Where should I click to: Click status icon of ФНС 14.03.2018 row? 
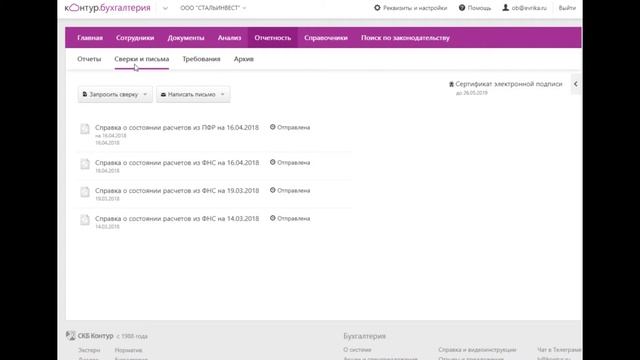[x=273, y=218]
